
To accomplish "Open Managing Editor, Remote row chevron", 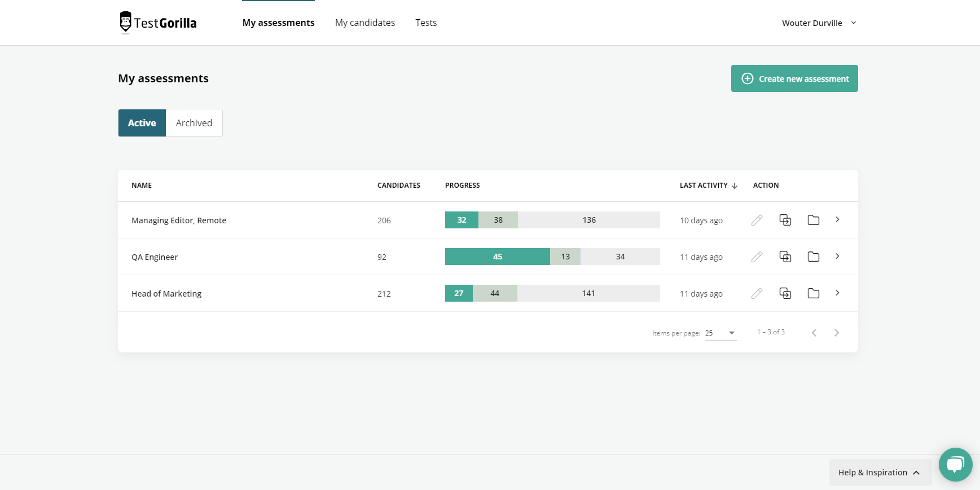I will [x=837, y=219].
